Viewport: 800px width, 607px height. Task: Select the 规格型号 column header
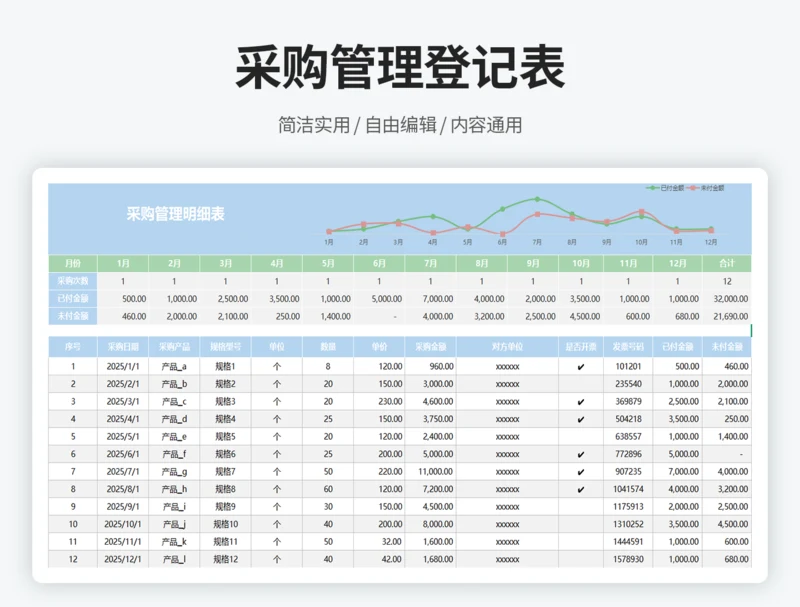(226, 347)
